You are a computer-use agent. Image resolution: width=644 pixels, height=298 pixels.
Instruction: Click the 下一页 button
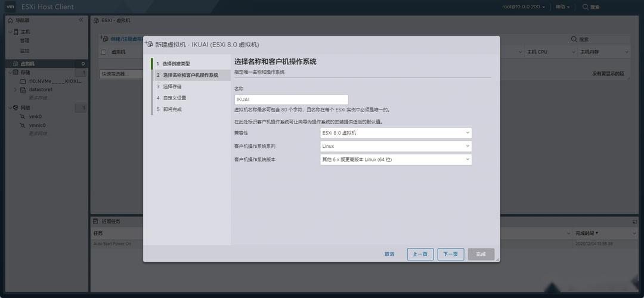coord(451,254)
